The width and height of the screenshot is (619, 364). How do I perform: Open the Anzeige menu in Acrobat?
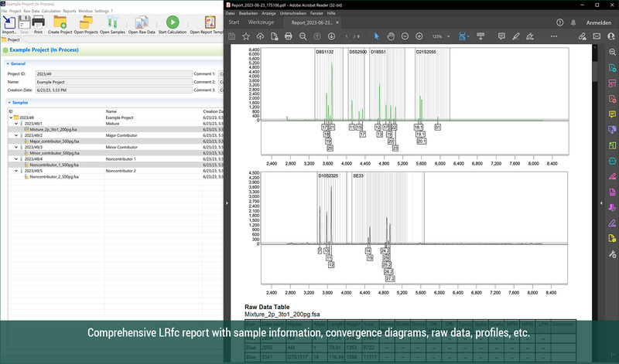pyautogui.click(x=268, y=13)
